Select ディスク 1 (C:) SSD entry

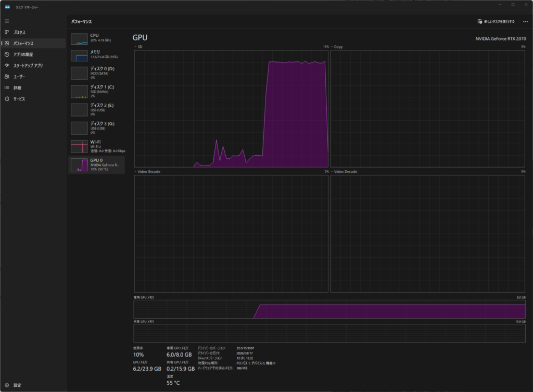tap(97, 91)
